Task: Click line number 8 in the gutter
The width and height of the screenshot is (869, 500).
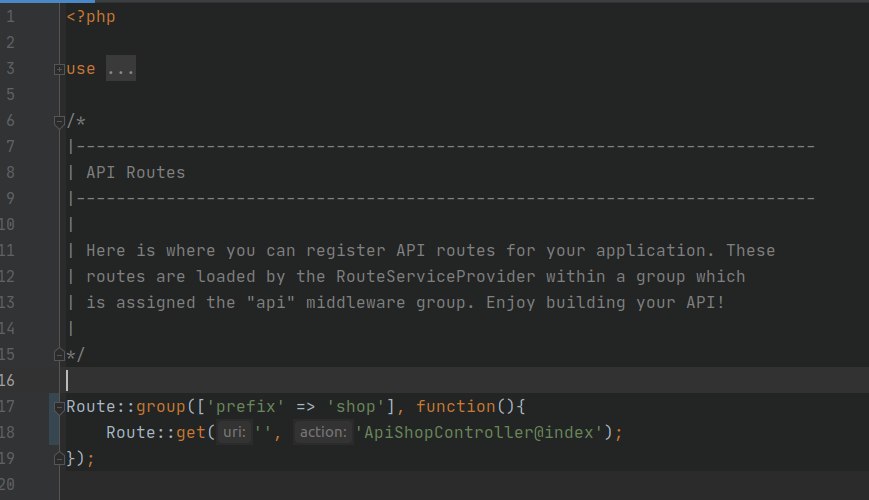Action: pos(11,172)
